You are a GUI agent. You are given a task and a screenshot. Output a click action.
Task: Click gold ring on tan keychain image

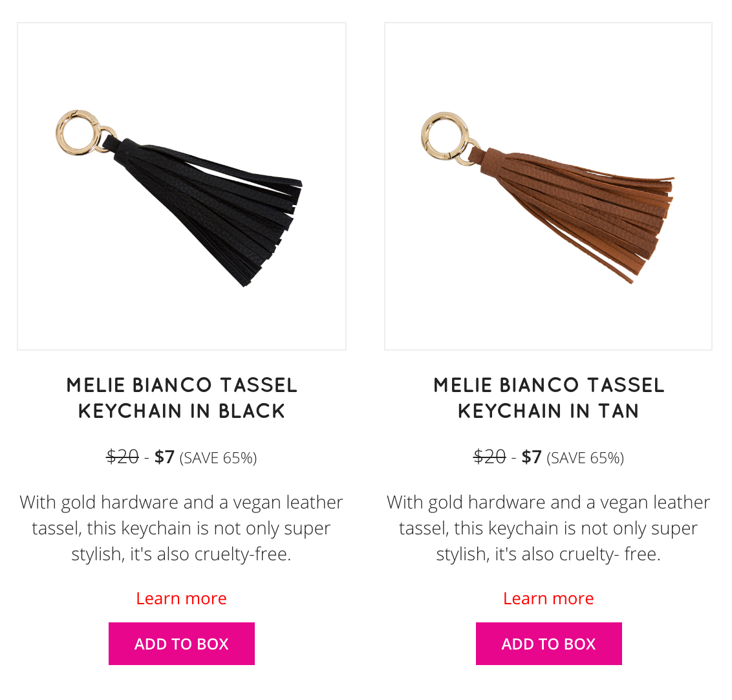(444, 136)
